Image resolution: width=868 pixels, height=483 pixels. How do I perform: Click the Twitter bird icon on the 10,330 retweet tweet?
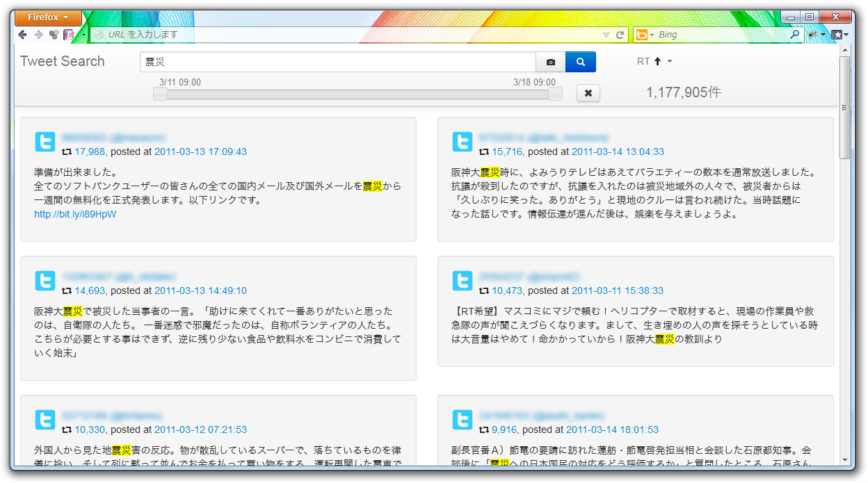pos(45,420)
